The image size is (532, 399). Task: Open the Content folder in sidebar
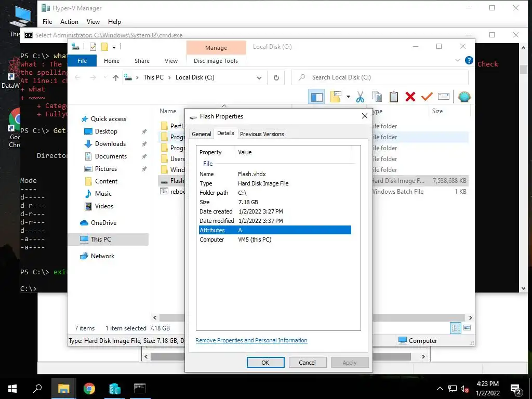click(106, 181)
